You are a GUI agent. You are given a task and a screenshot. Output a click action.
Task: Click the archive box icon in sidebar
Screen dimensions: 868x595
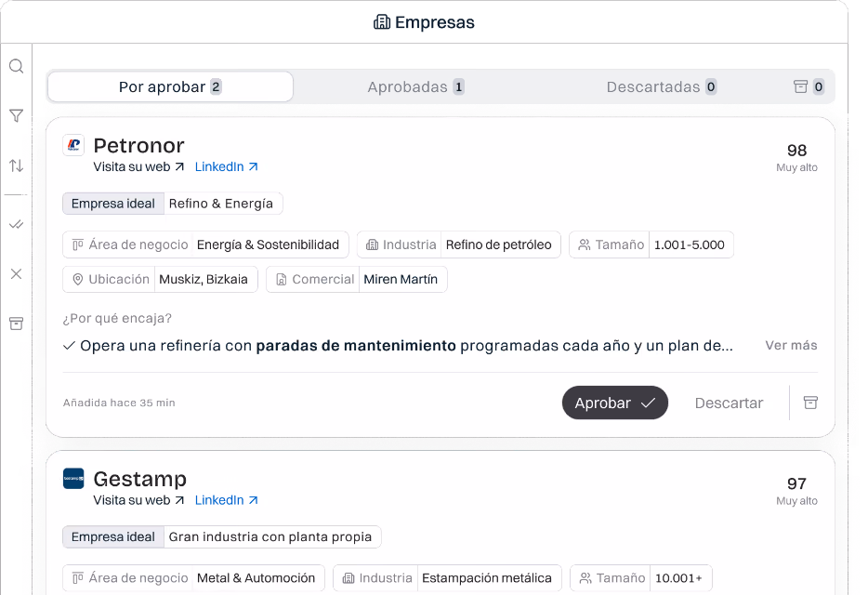point(16,324)
